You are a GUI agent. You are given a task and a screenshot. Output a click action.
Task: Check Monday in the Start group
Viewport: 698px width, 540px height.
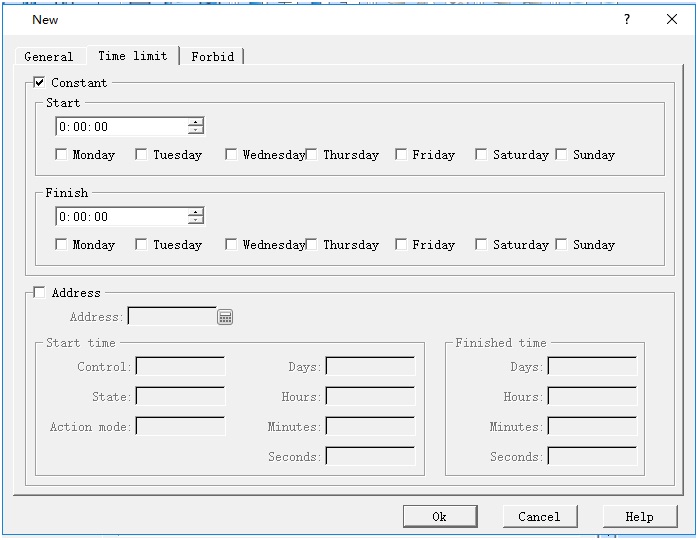pos(62,155)
